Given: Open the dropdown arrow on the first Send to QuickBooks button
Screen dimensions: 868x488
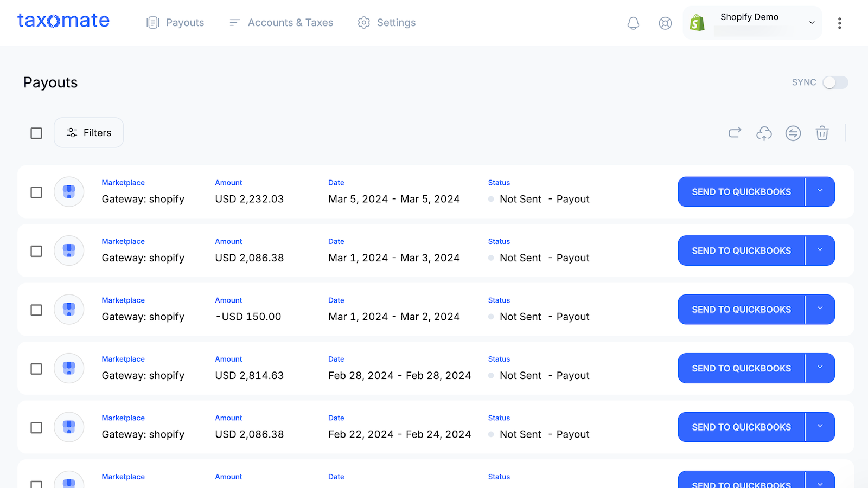Looking at the screenshot, I should pos(820,191).
